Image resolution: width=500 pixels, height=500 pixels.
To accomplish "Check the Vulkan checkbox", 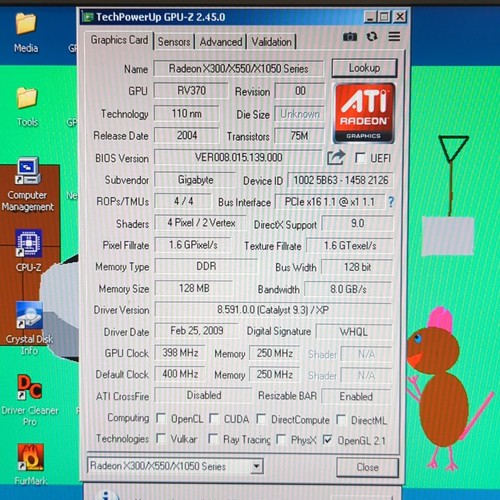I will (x=161, y=438).
